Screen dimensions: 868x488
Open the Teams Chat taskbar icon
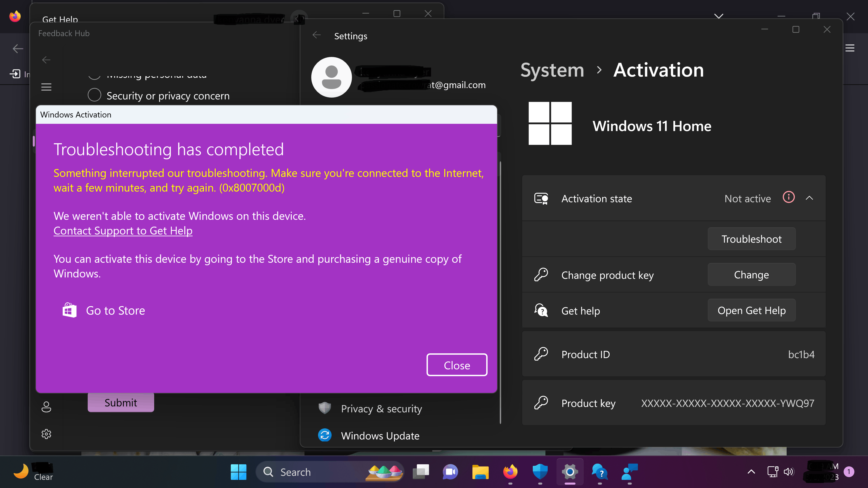(451, 472)
